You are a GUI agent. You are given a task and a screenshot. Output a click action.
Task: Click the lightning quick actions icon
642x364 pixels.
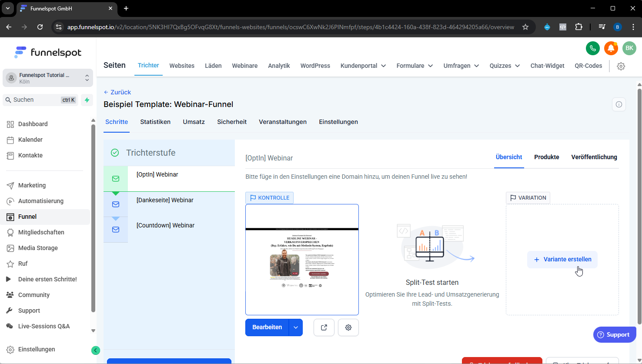tap(87, 100)
